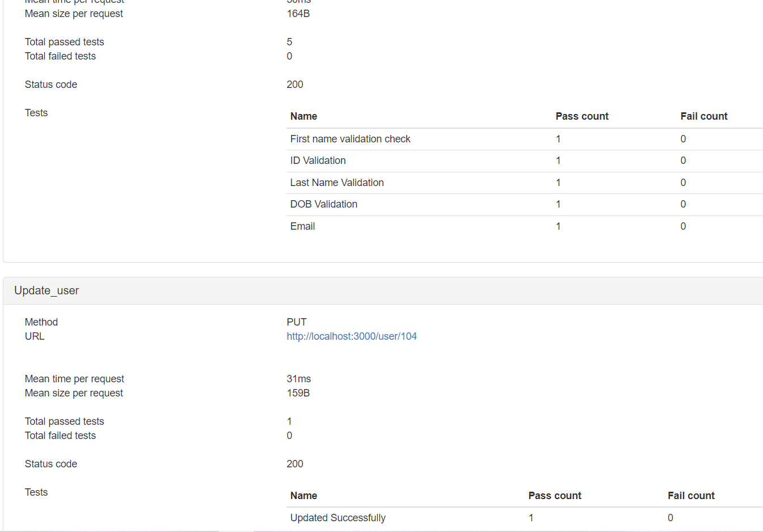Click the Email test name
The image size is (763, 532).
[x=302, y=226]
